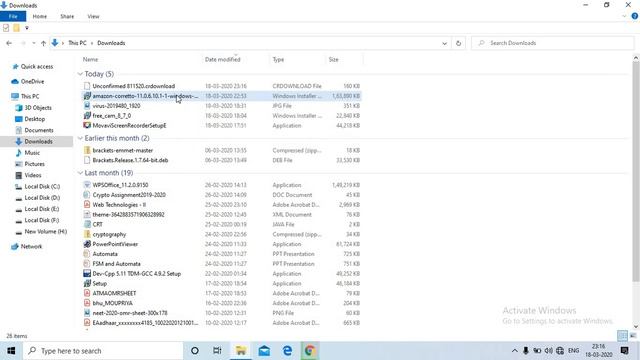The image size is (640, 360).
Task: Open the Recent locations dropdown arrow
Action: coord(33,43)
